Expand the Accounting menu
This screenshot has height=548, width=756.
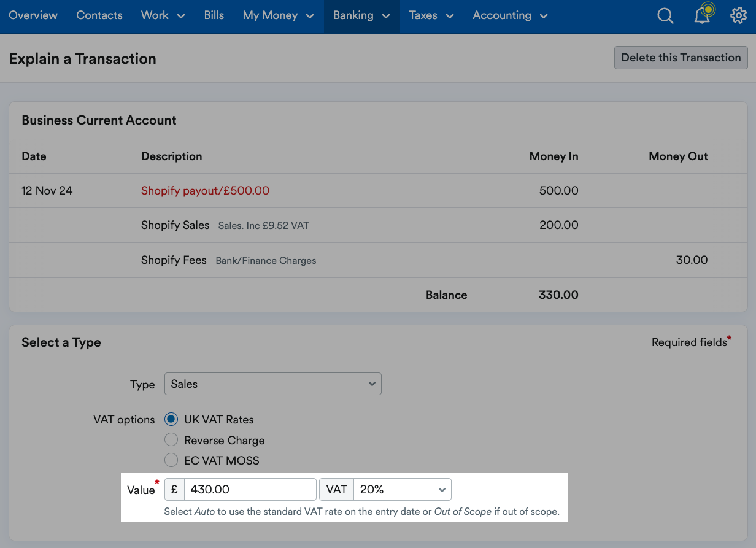coord(509,15)
